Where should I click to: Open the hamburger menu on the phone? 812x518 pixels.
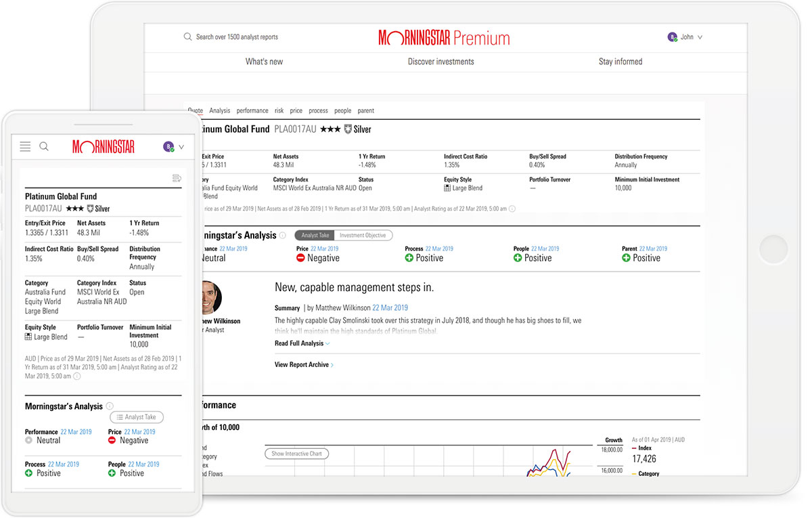pyautogui.click(x=26, y=146)
